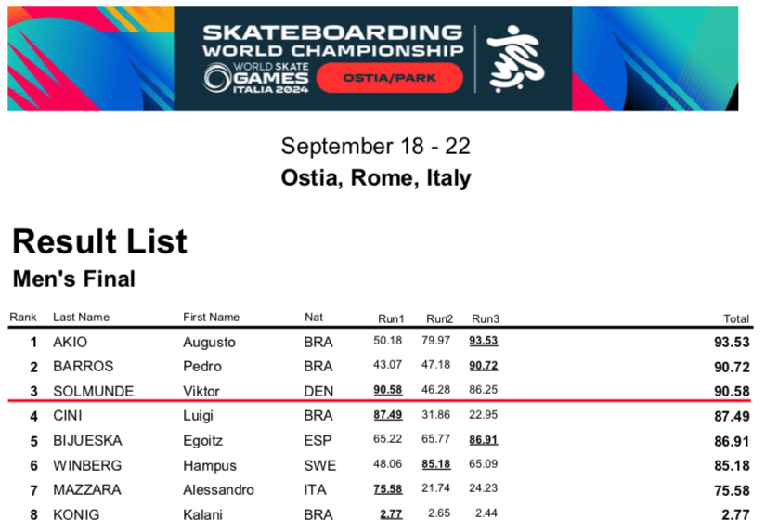
Task: Click the red OSTIA/PARK badge
Action: pos(390,79)
